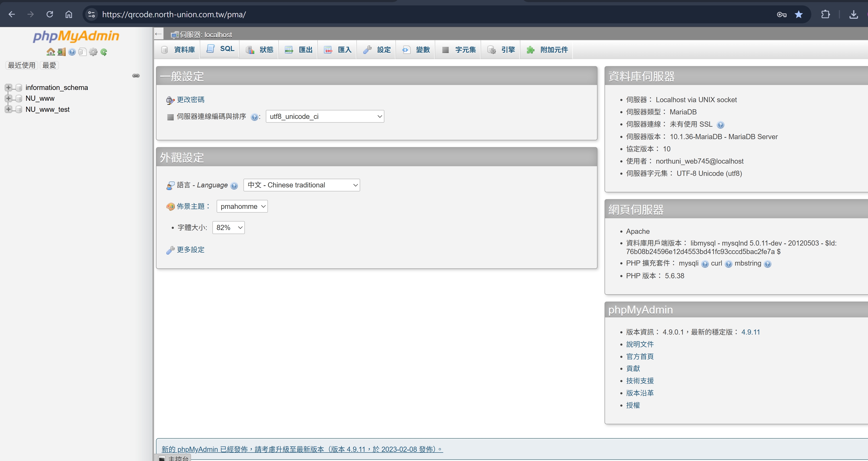Switch to the 字元集 tab
Image resolution: width=868 pixels, height=461 pixels.
458,50
